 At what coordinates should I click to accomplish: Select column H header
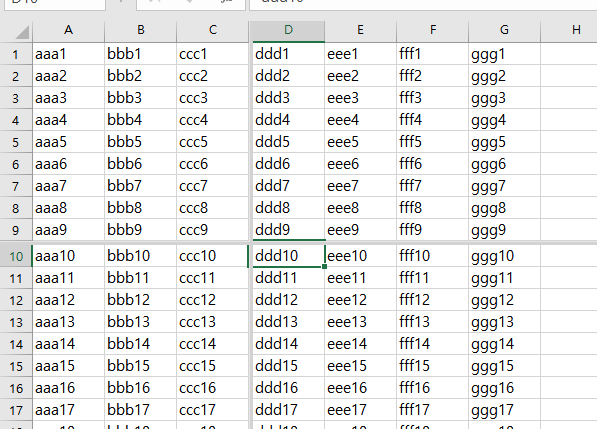coord(569,30)
